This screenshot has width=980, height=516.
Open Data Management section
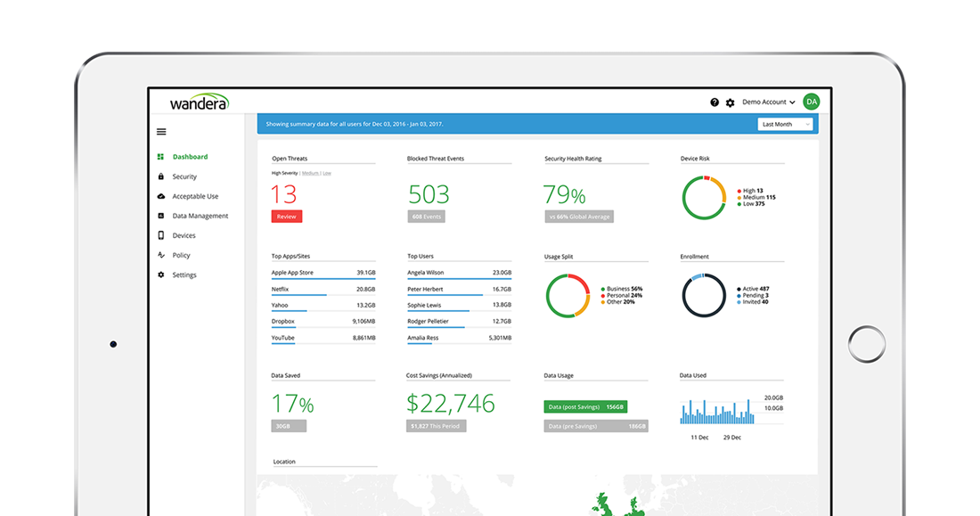[x=200, y=216]
